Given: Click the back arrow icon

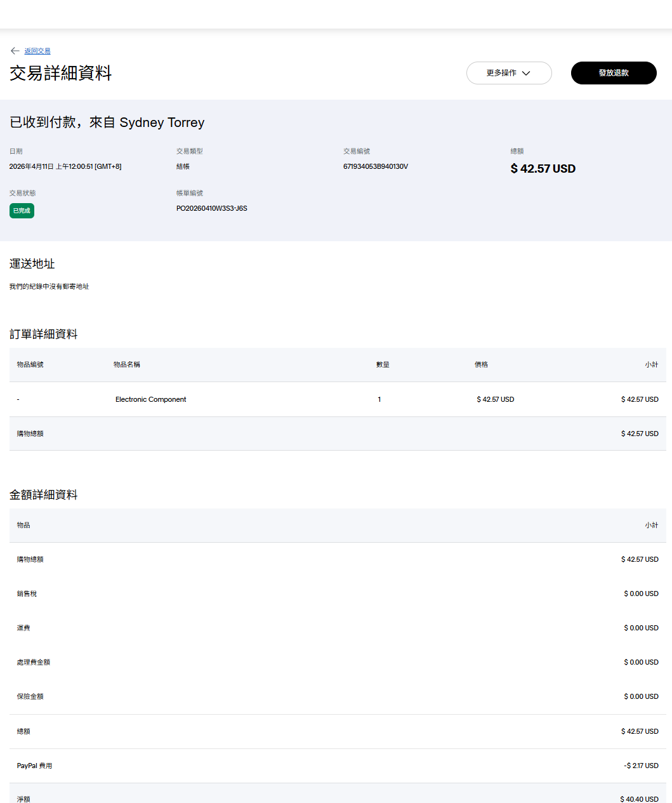Looking at the screenshot, I should pos(15,51).
